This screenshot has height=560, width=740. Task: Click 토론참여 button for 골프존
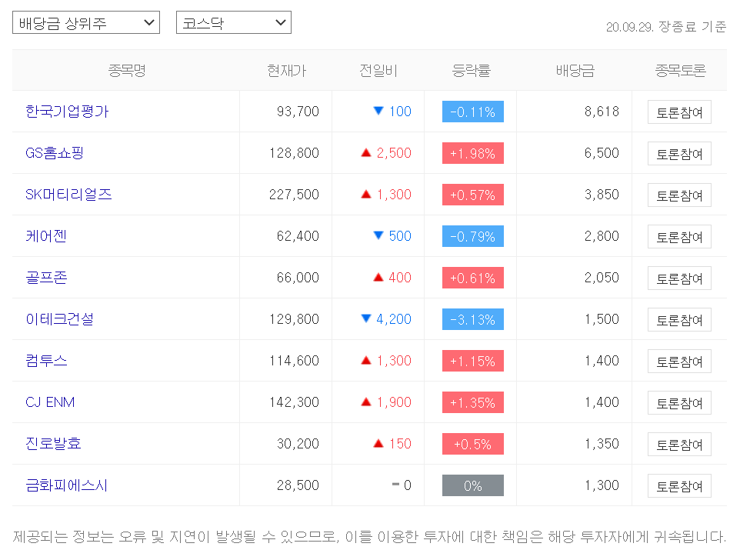[679, 278]
